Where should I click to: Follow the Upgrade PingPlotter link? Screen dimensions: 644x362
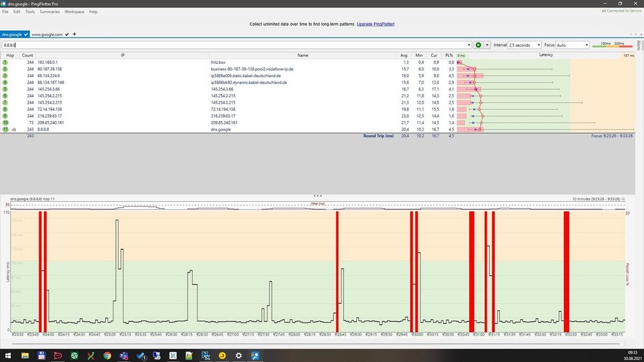point(375,24)
